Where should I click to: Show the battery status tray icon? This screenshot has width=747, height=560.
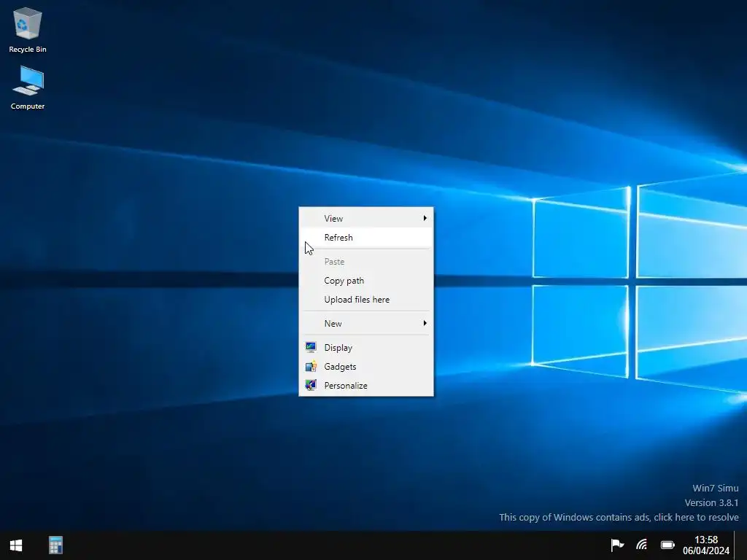667,545
